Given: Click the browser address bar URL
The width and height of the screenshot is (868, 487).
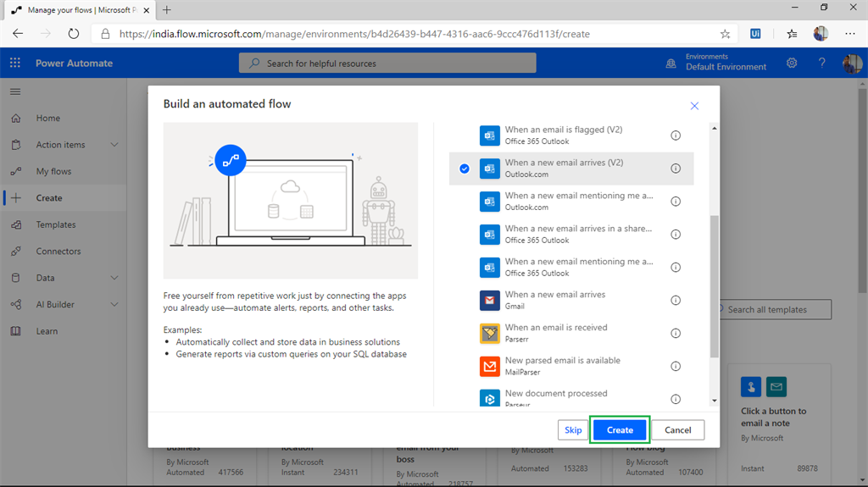Looking at the screenshot, I should (354, 34).
